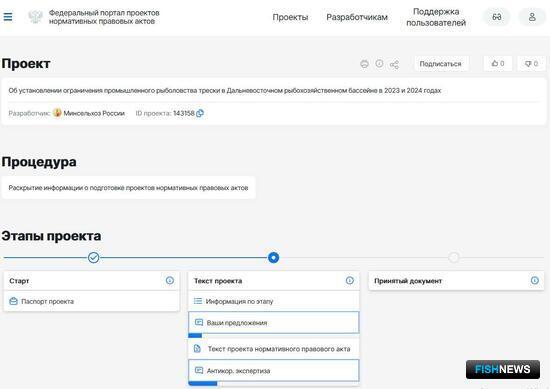Click Федеральный портал проектов site title
This screenshot has width=550, height=389.
[104, 17]
